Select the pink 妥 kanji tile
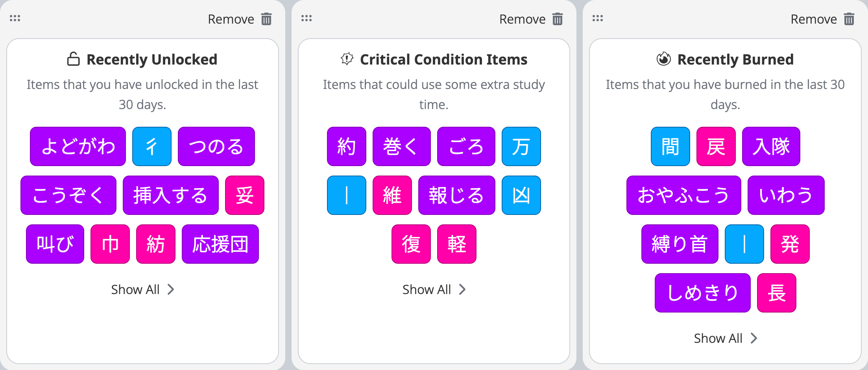The image size is (868, 370). point(245,195)
